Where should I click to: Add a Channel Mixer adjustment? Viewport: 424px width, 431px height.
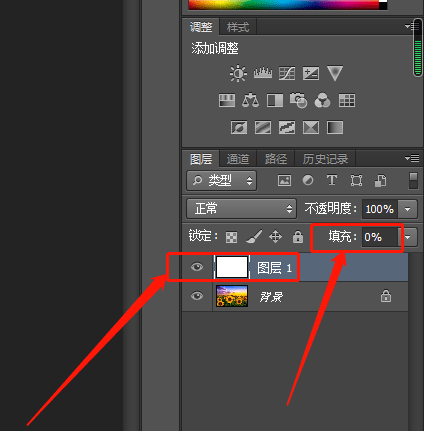322,100
